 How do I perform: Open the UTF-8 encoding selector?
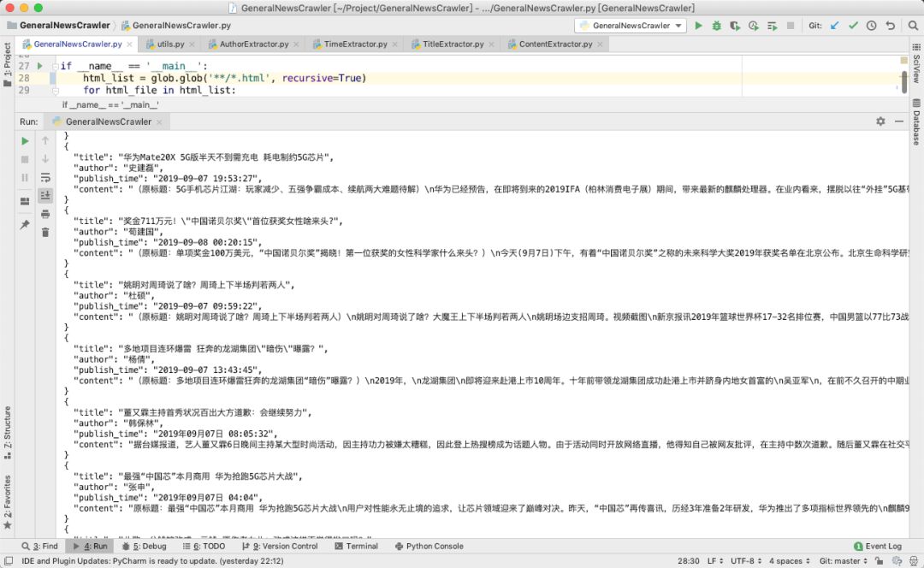click(746, 561)
